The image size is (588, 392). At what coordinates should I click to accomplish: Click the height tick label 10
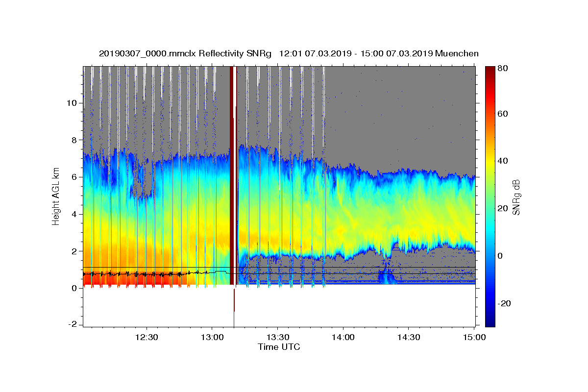coord(73,103)
